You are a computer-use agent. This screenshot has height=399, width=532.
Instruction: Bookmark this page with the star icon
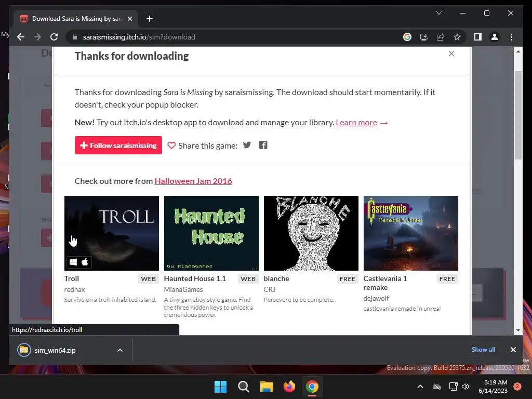point(457,37)
